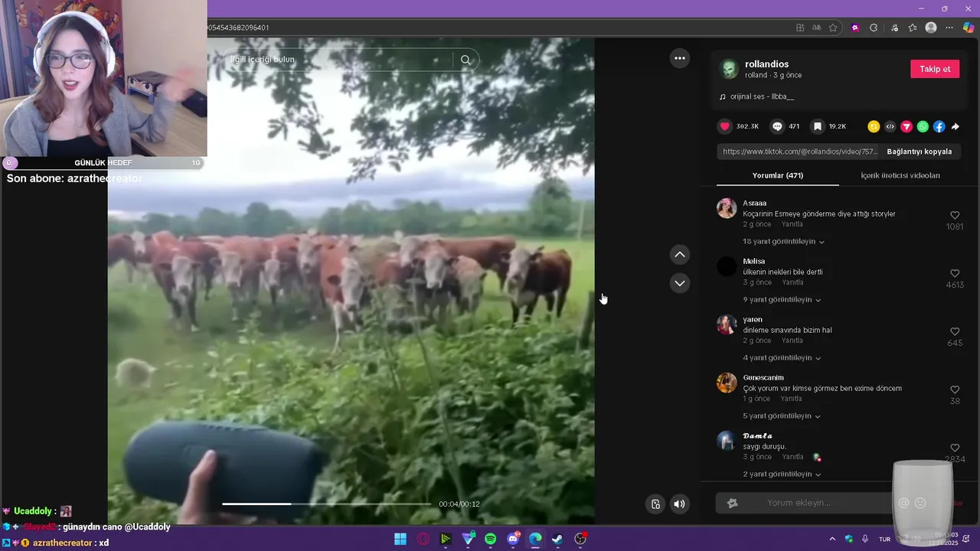Expand 2 replies under Damla's comment
This screenshot has height=551, width=980.
pyautogui.click(x=782, y=474)
